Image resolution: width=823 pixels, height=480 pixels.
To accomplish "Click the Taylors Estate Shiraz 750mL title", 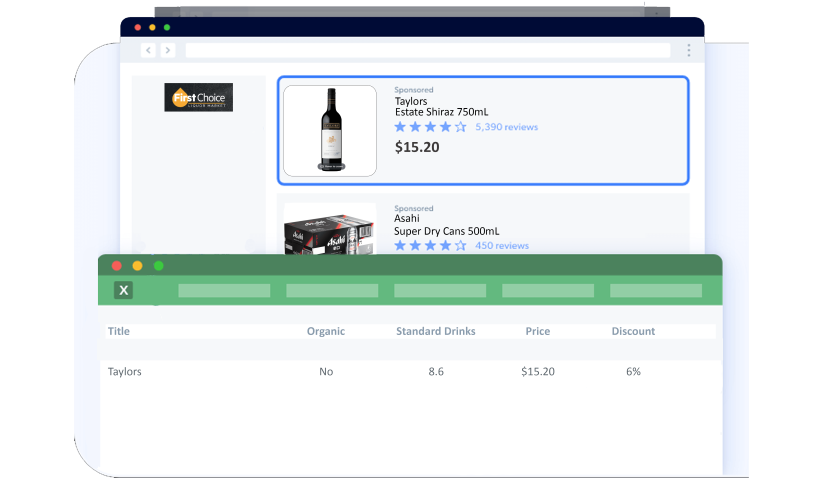I will tap(441, 106).
